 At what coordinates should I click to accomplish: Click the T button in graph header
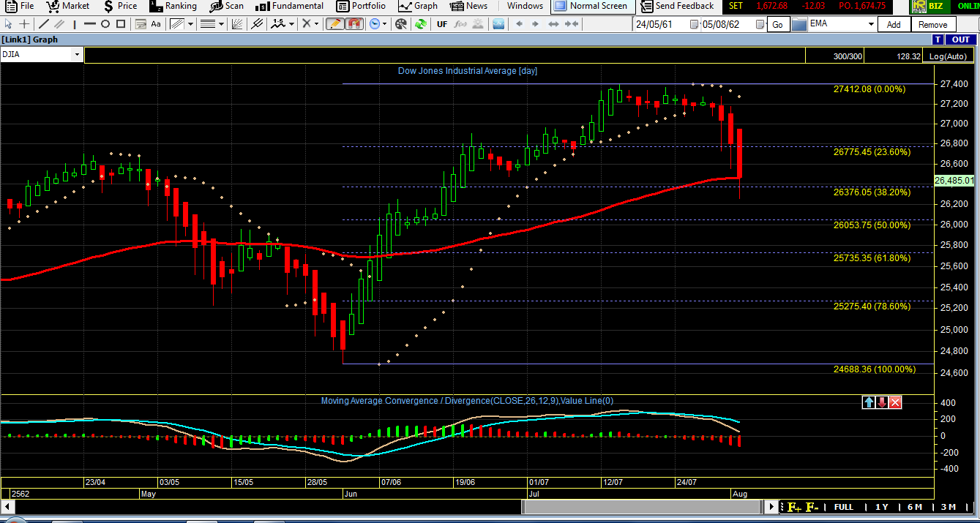click(938, 39)
